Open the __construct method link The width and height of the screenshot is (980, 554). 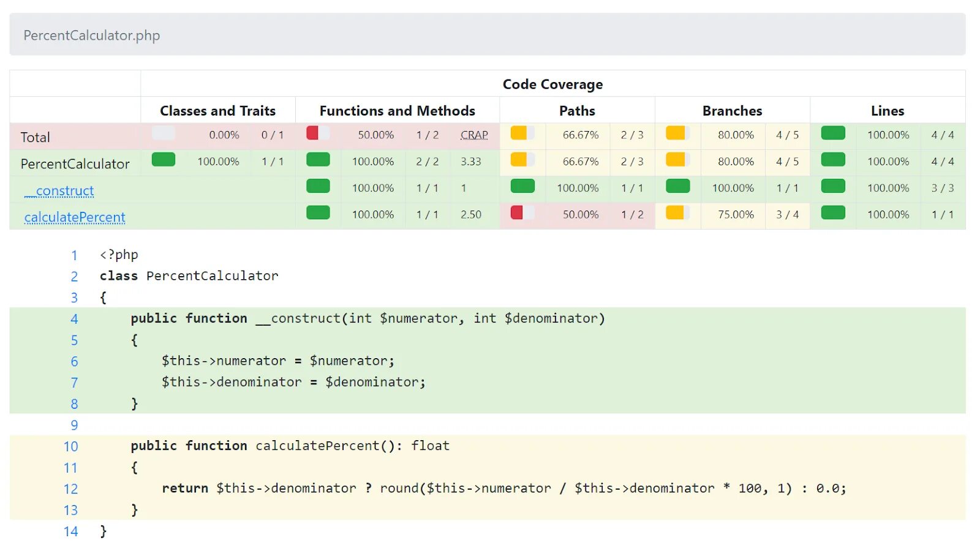click(x=59, y=191)
